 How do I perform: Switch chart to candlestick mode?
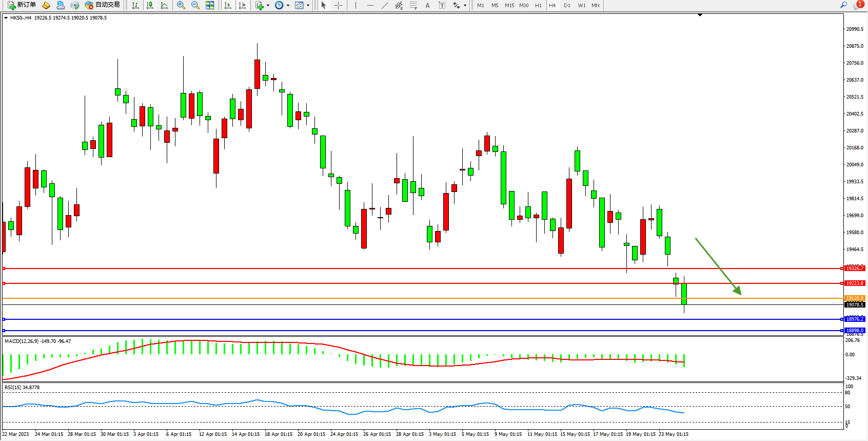pyautogui.click(x=150, y=5)
